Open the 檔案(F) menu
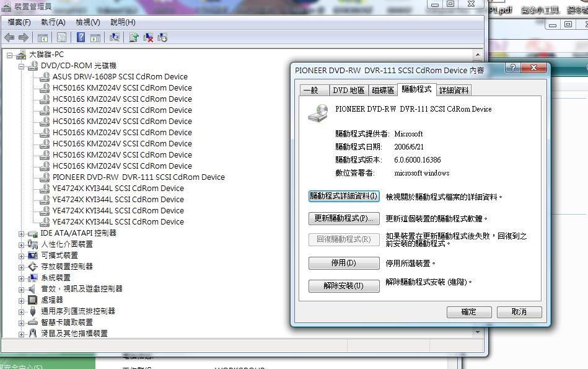588x369 pixels. 19,22
